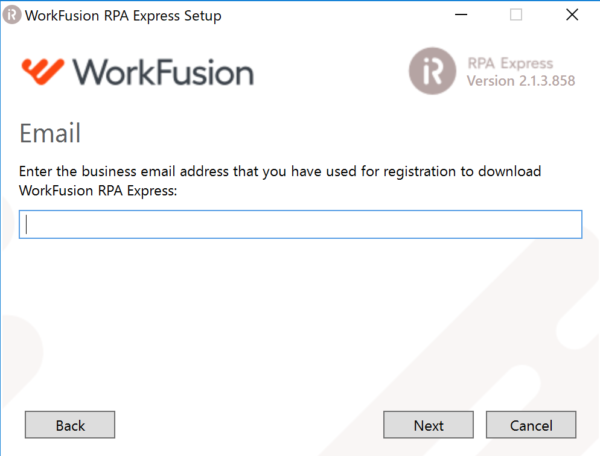Click the 'RPA Express' product label

tap(510, 64)
